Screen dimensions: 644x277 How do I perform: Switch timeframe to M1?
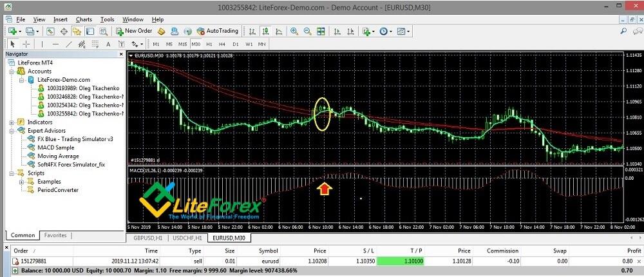point(156,44)
